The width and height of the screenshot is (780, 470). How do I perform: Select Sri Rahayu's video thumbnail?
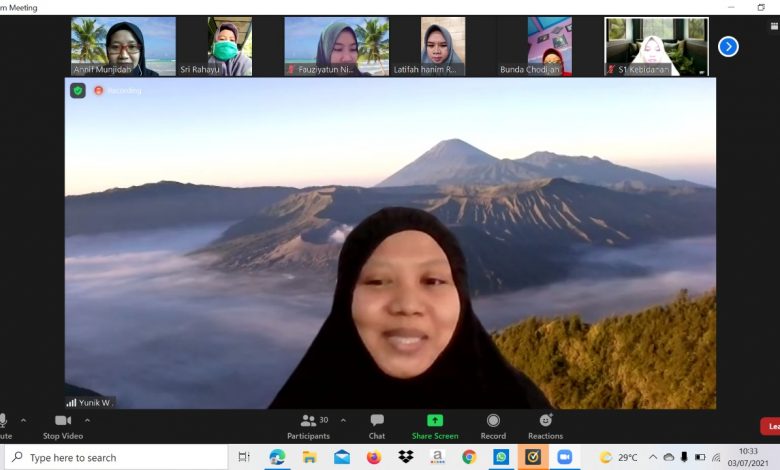pos(229,46)
